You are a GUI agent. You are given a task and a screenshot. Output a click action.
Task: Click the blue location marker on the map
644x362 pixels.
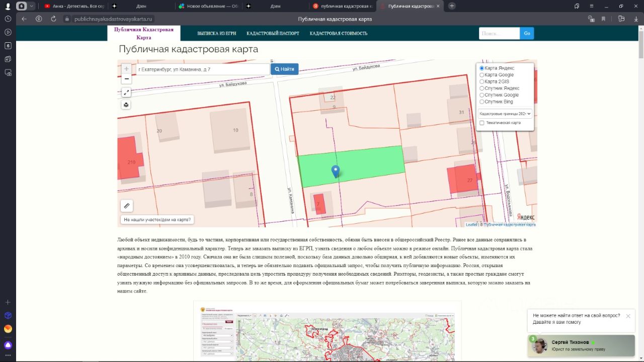(x=336, y=171)
